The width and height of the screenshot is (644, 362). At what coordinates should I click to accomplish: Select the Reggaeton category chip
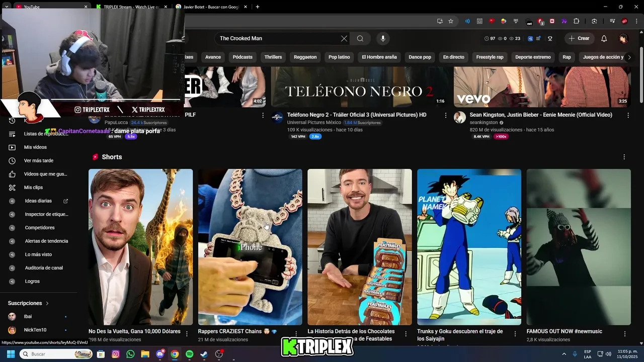tap(305, 57)
